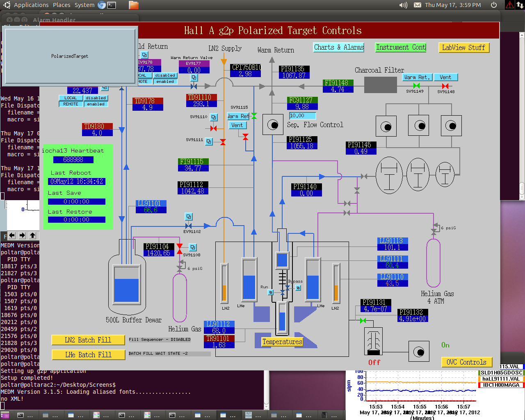Click the green SV91115 valve symbol

point(254,116)
